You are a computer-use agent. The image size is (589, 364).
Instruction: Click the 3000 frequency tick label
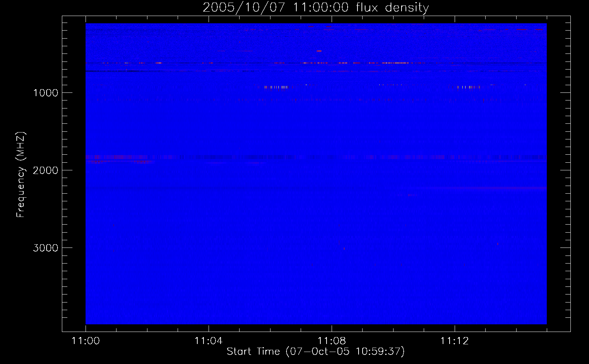[x=46, y=248]
